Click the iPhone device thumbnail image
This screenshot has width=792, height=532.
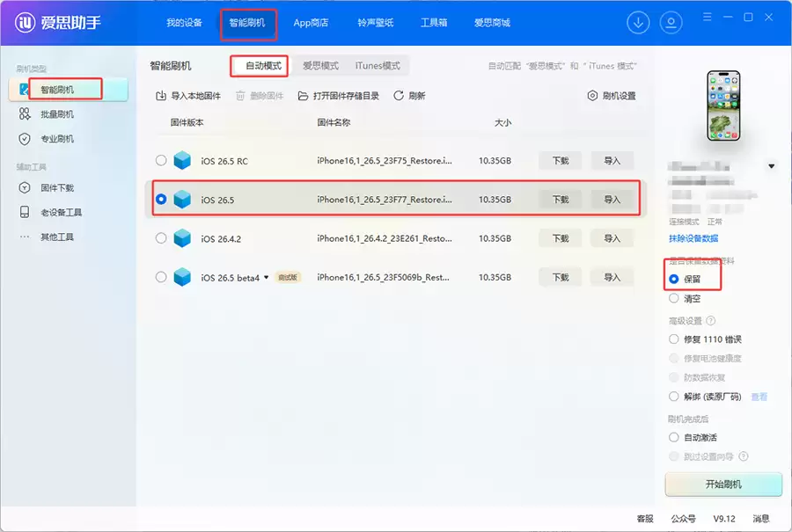tap(723, 106)
